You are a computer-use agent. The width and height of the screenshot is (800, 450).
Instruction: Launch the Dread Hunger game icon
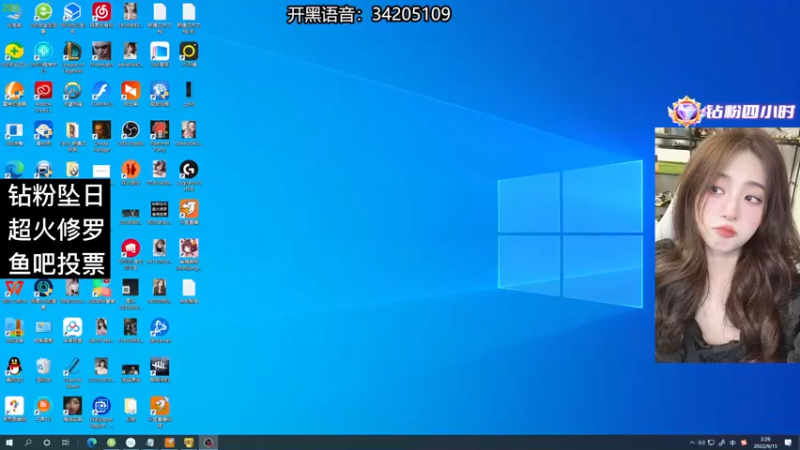102,130
